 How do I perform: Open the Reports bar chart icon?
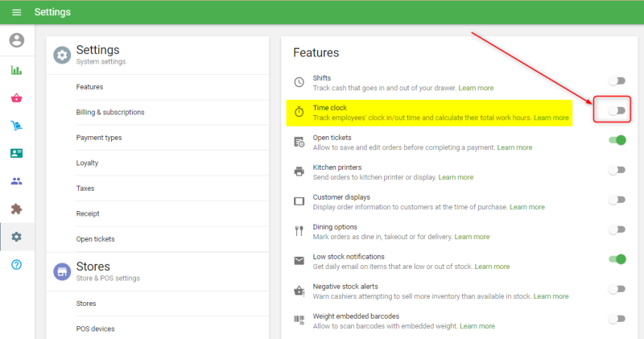pos(16,70)
